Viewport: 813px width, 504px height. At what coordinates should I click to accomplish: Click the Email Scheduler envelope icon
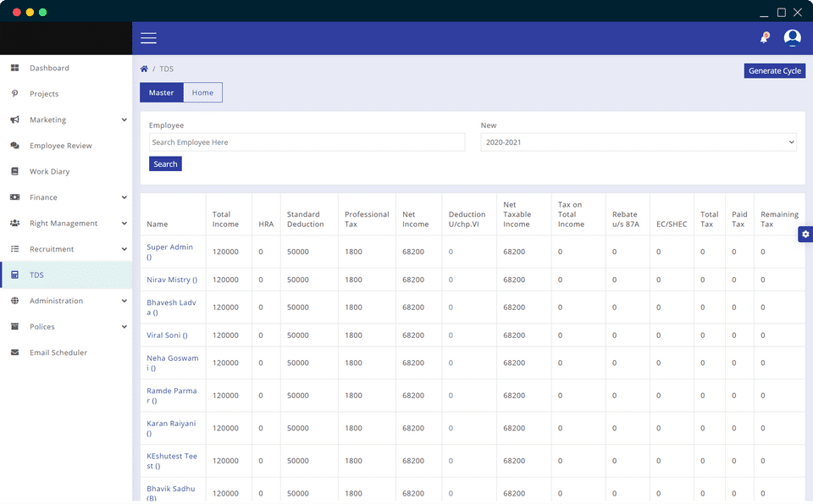[14, 352]
